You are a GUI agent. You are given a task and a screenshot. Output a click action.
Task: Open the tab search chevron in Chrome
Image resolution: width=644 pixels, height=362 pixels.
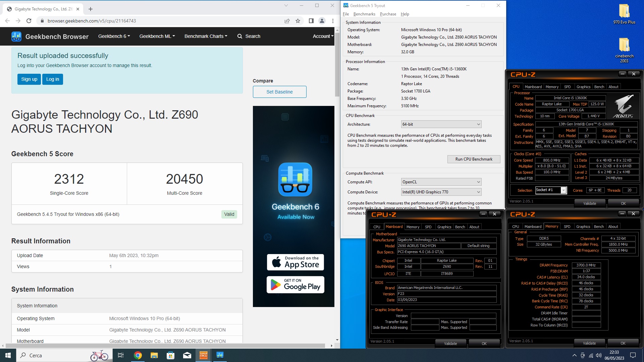pyautogui.click(x=286, y=5)
